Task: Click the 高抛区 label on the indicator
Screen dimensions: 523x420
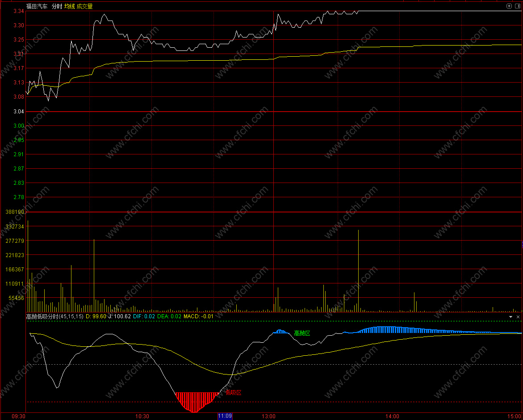Action: (x=302, y=333)
